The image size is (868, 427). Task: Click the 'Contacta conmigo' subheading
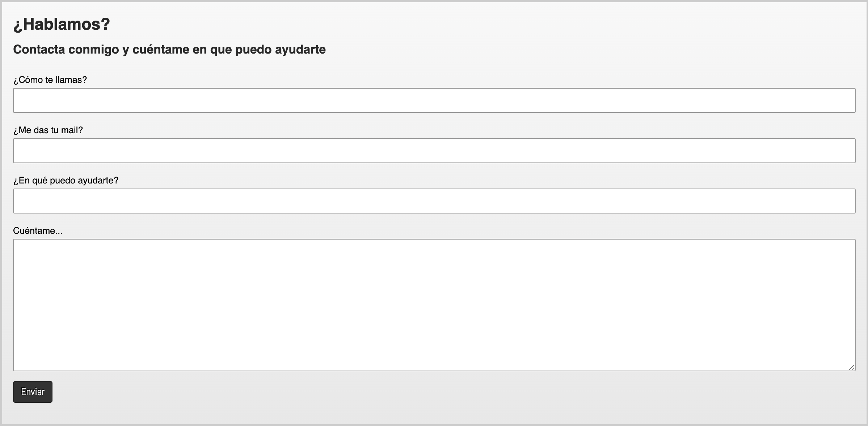[169, 49]
